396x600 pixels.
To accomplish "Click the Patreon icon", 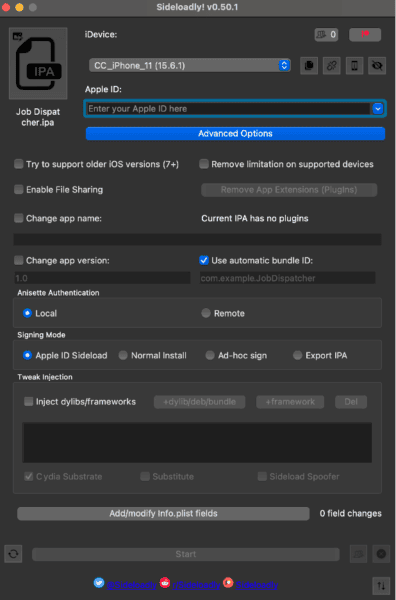I will [x=228, y=583].
